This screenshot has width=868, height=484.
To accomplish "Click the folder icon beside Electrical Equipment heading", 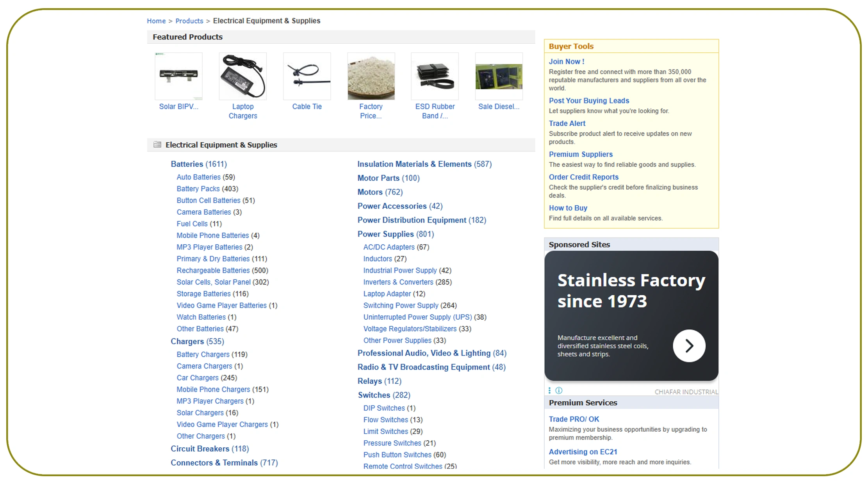I will pos(157,145).
